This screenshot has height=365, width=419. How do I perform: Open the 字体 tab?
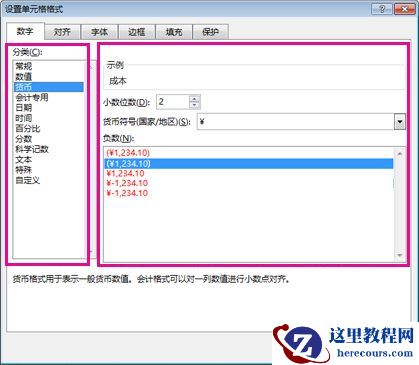[x=99, y=32]
